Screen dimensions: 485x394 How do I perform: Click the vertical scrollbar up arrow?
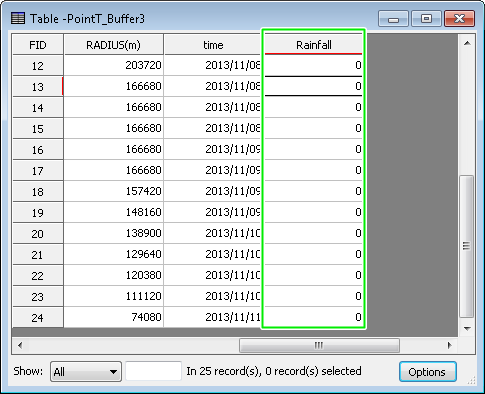tap(467, 43)
